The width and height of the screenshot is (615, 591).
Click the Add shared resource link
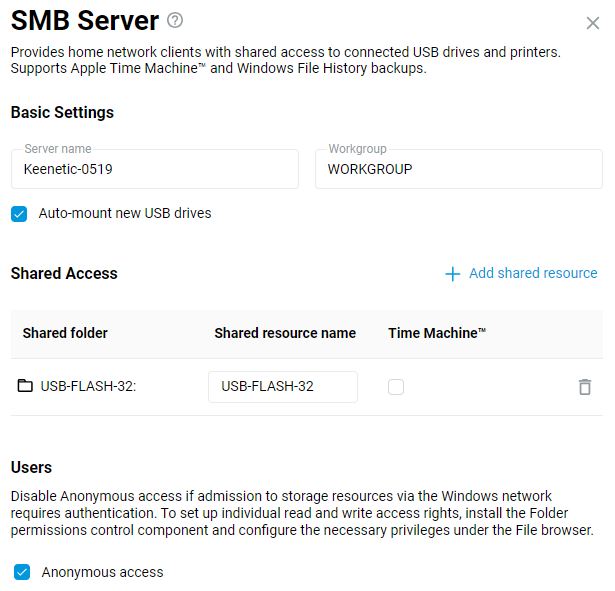(533, 273)
